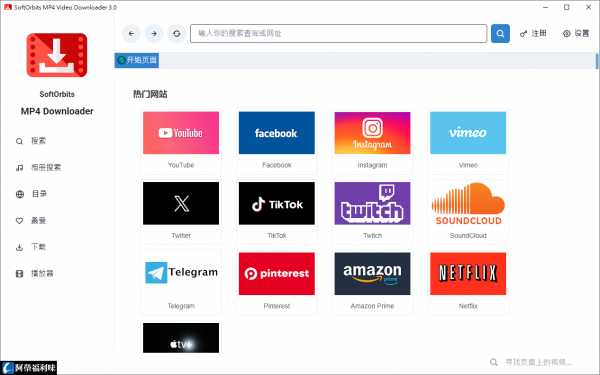Open the Netflix site tile
The image size is (600, 375).
(x=468, y=282)
